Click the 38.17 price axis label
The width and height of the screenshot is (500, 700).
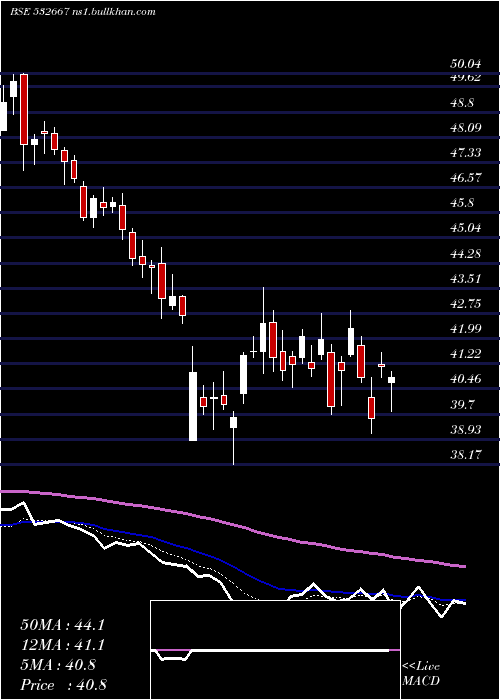(x=466, y=454)
